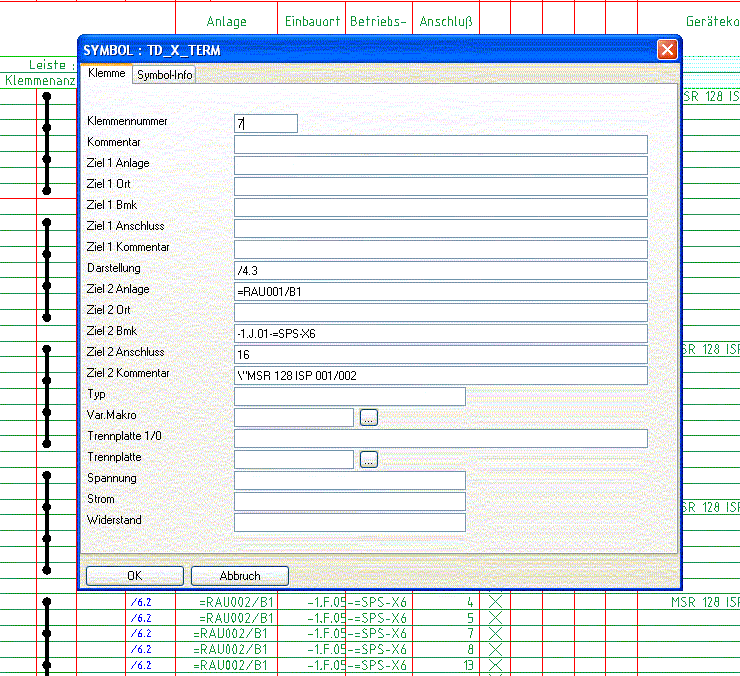Screen dimensions: 740x676
Task: Confirm dialog with OK button
Action: (135, 576)
